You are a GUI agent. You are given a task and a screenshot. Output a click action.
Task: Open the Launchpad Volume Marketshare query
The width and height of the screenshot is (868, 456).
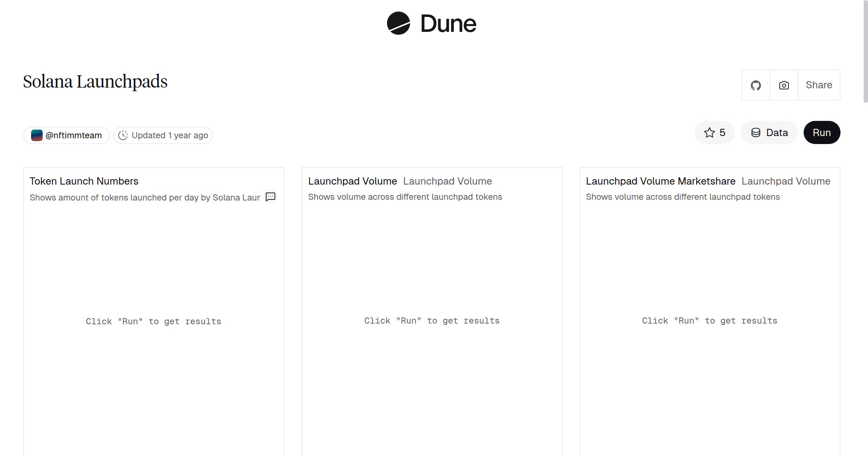(x=661, y=181)
